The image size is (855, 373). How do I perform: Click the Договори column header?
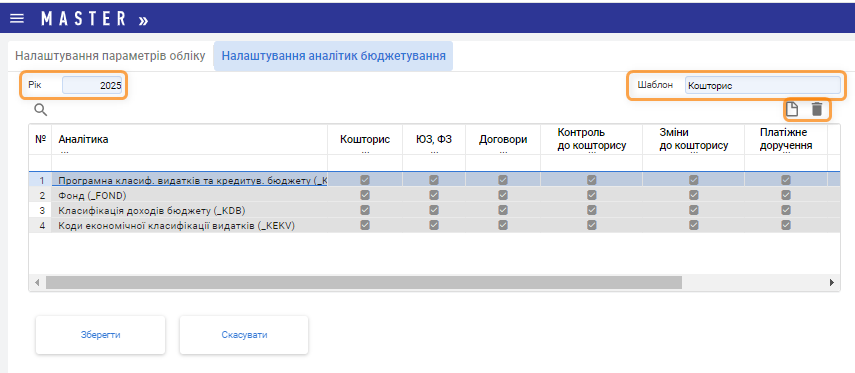[503, 139]
